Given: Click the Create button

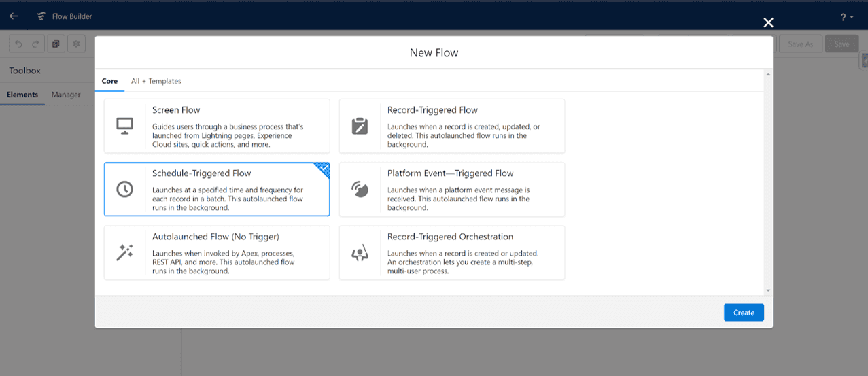Looking at the screenshot, I should (x=744, y=313).
